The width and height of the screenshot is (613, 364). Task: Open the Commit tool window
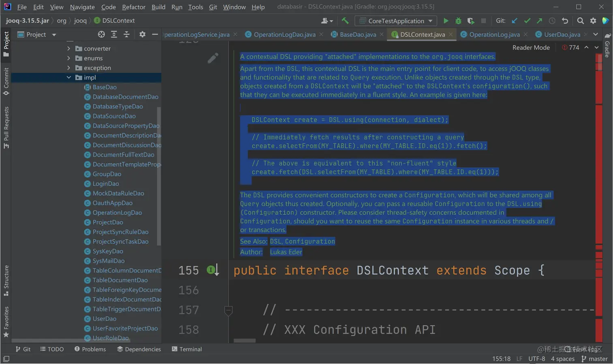[x=6, y=81]
